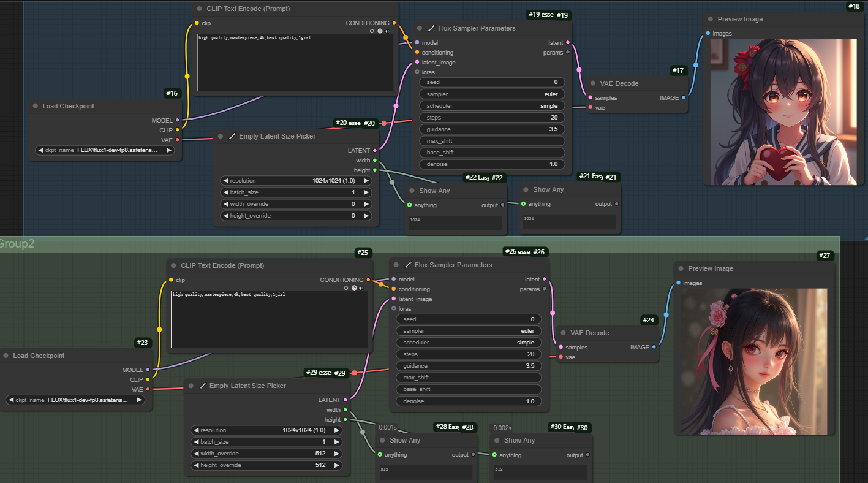The width and height of the screenshot is (868, 483).
Task: Increase width_override with right arrow in Group2
Action: pos(336,454)
